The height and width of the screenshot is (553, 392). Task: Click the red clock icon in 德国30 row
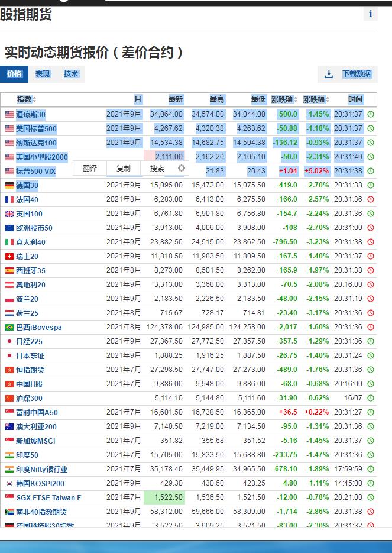coord(371,185)
